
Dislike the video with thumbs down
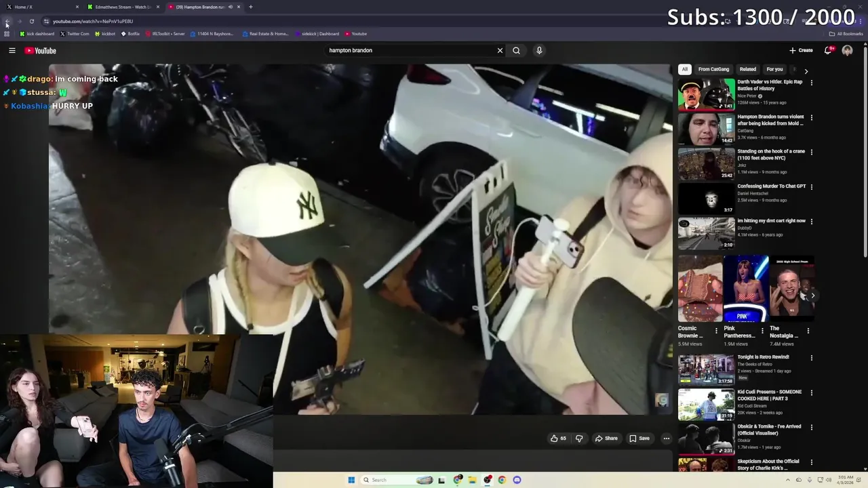pos(579,439)
